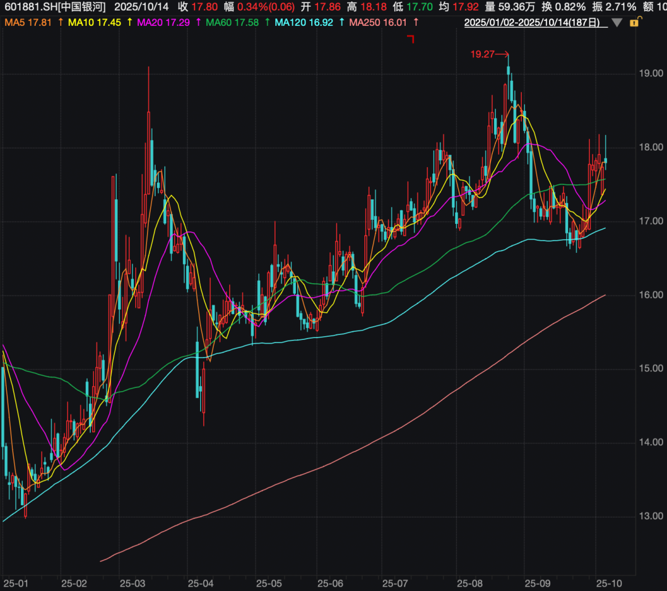Click the yellow unlock padlock icon
Screen dimensions: 667x591
point(636,21)
